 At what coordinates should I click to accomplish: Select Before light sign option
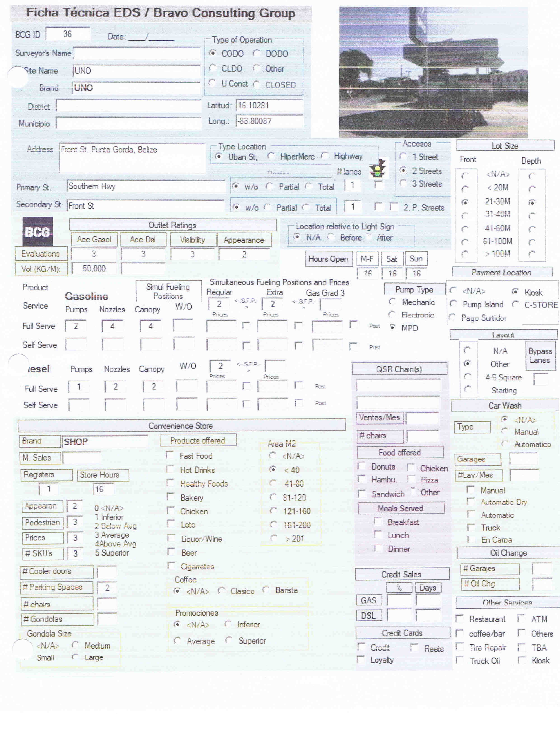[x=331, y=237]
